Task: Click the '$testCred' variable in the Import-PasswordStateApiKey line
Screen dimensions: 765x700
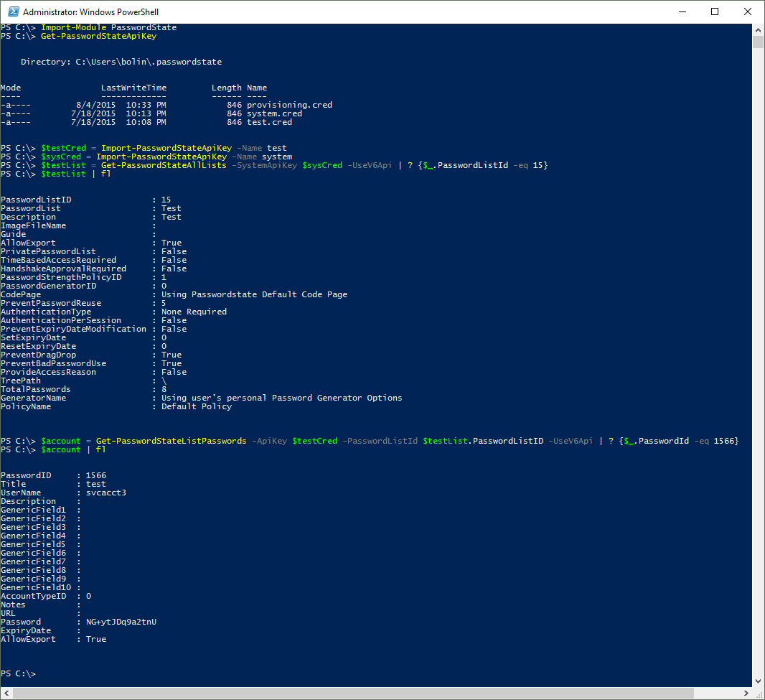Action: pyautogui.click(x=63, y=148)
